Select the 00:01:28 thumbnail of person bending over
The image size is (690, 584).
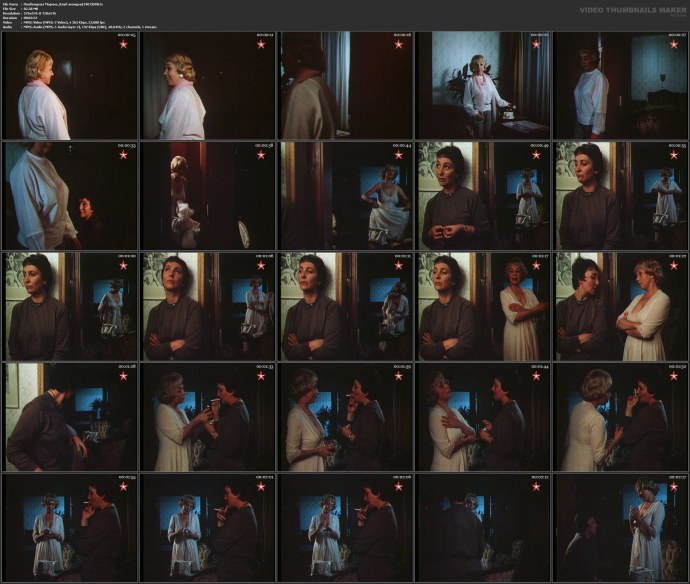(x=71, y=417)
